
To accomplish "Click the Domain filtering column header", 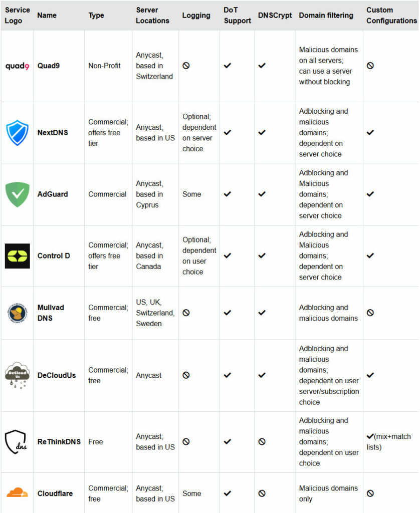I will click(326, 16).
